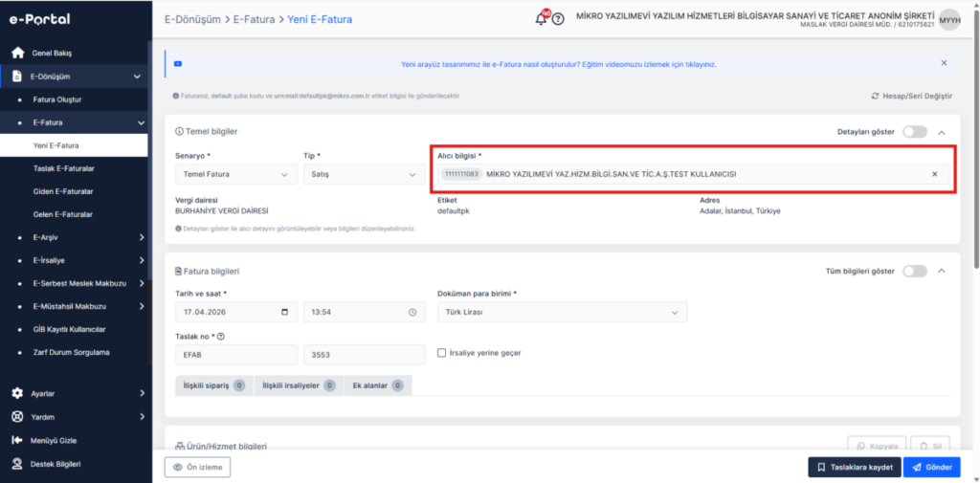Expand the E-Müstahsil Makbuzu menu
Screen dimensions: 980x483
[142, 306]
